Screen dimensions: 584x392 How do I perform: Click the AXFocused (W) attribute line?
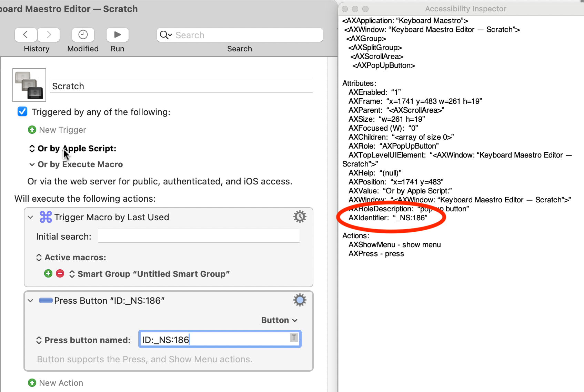[x=383, y=128]
